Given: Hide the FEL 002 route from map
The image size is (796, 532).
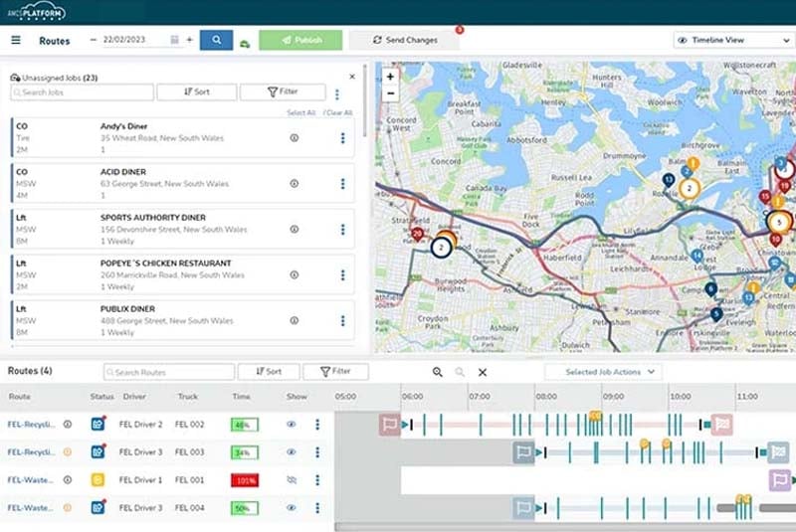Looking at the screenshot, I should point(292,425).
